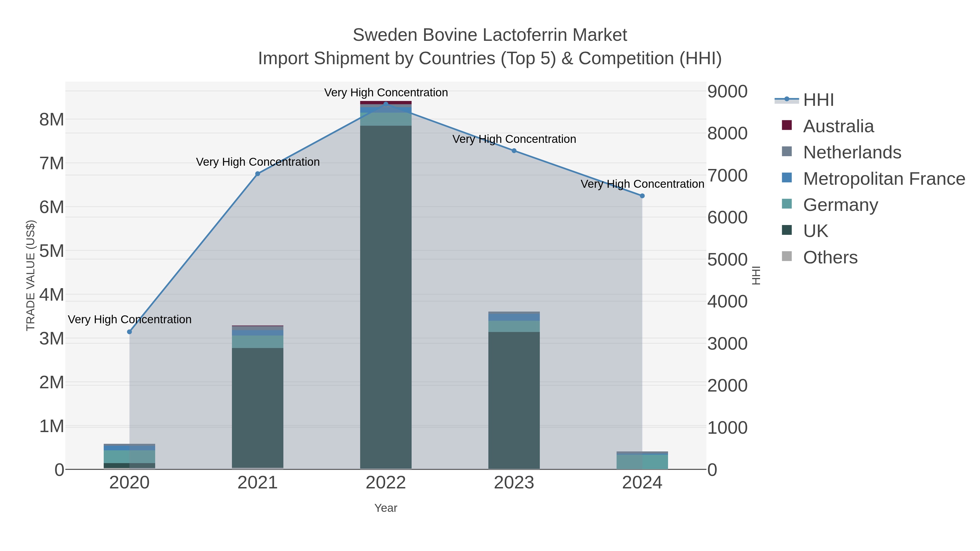Click the 2000 HHI axis tick label
980x551 pixels.
tap(727, 386)
